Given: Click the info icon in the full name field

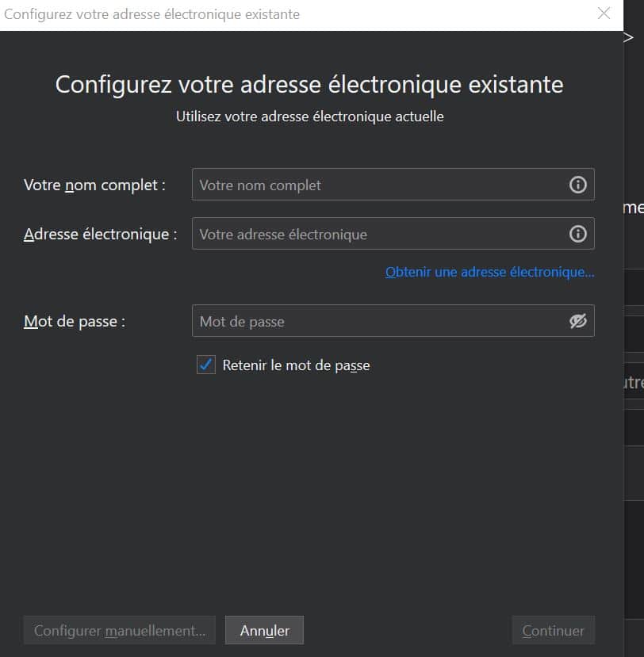Looking at the screenshot, I should tap(577, 185).
